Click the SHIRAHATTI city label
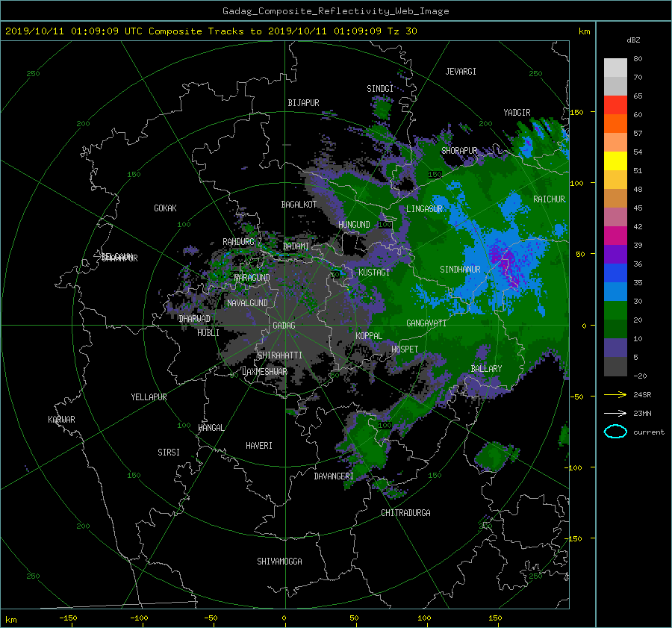The height and width of the screenshot is (628, 672). click(x=280, y=355)
